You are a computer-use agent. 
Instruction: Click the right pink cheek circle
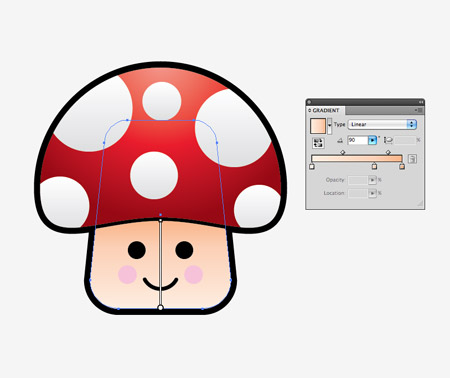point(194,275)
